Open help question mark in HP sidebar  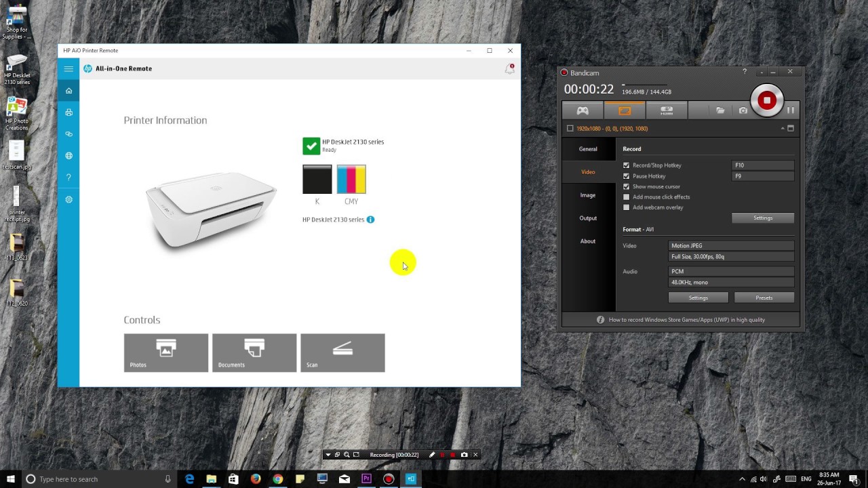[68, 178]
